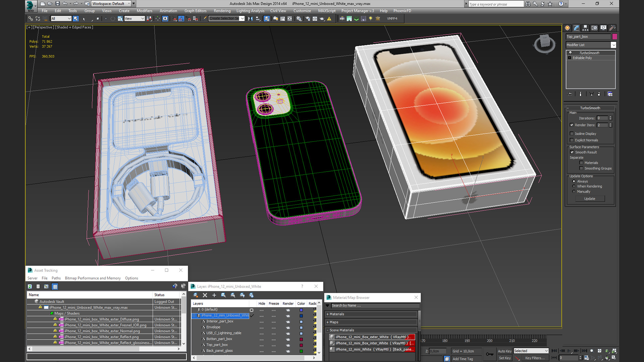The width and height of the screenshot is (644, 362).
Task: Open the Rendering menu
Action: (x=222, y=11)
